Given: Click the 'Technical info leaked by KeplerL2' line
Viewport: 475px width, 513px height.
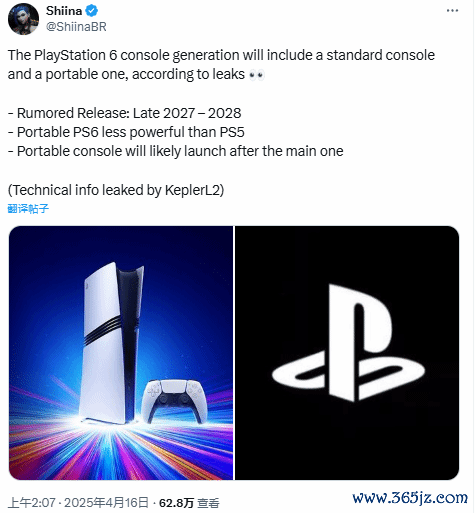Looking at the screenshot, I should 116,190.
